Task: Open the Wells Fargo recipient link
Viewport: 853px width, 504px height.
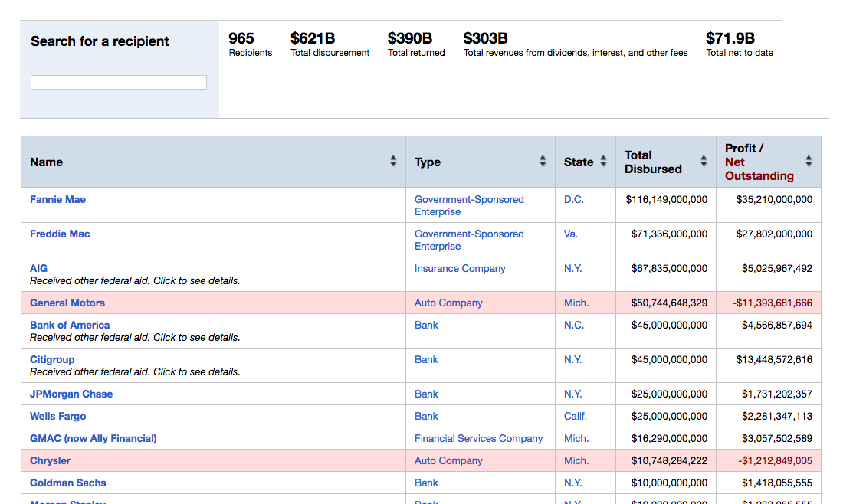Action: pyautogui.click(x=57, y=416)
